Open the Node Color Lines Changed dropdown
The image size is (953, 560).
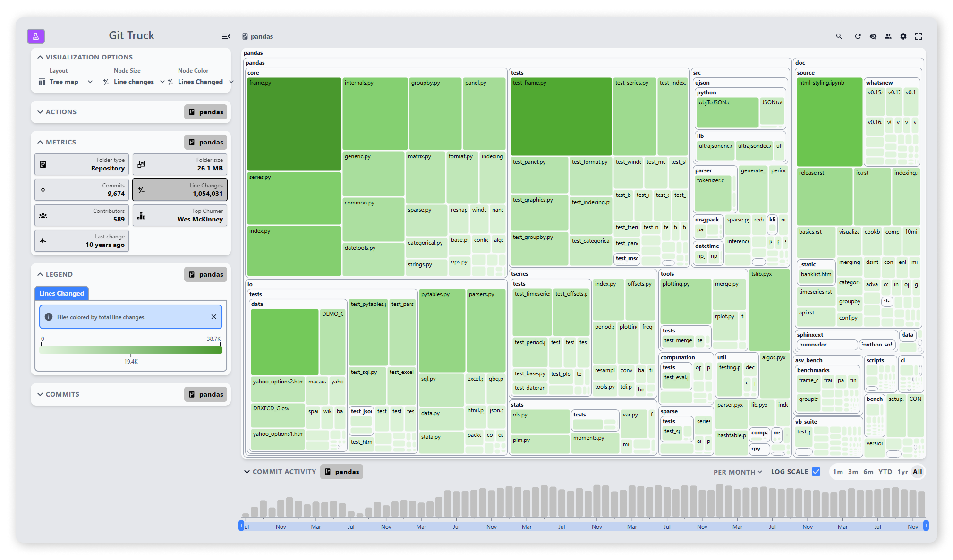(x=201, y=82)
